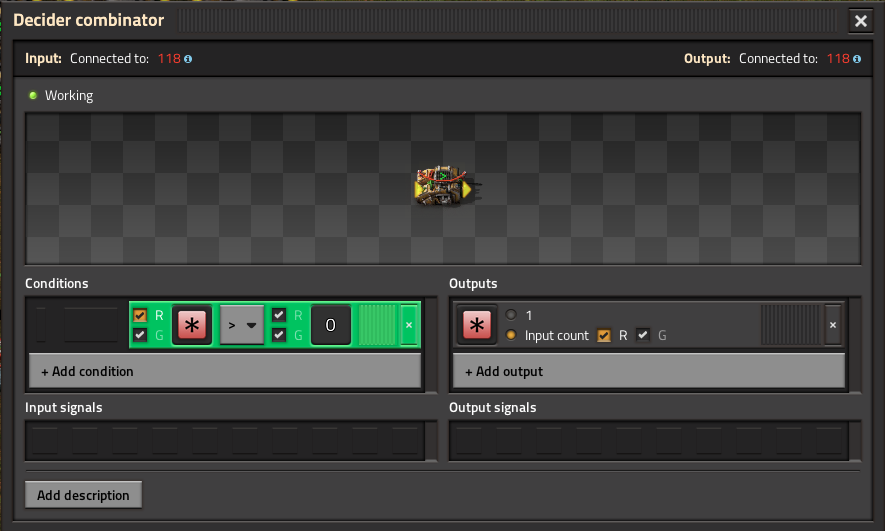Click the first empty Input signals slot
This screenshot has height=531, width=885.
(x=45, y=441)
